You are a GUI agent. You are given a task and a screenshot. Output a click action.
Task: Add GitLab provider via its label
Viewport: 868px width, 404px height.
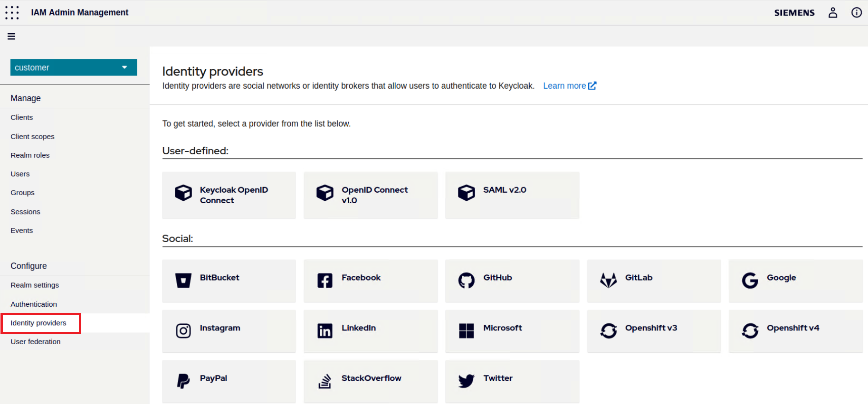639,278
